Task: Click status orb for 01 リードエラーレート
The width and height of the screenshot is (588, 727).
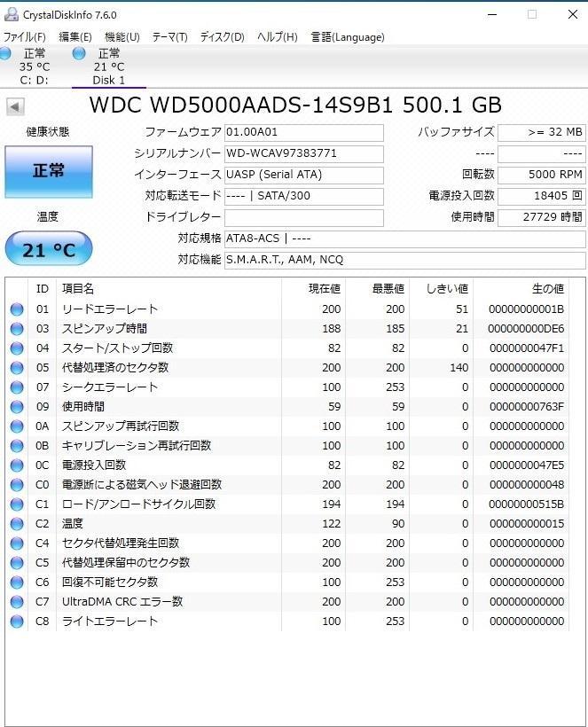Action: click(17, 309)
